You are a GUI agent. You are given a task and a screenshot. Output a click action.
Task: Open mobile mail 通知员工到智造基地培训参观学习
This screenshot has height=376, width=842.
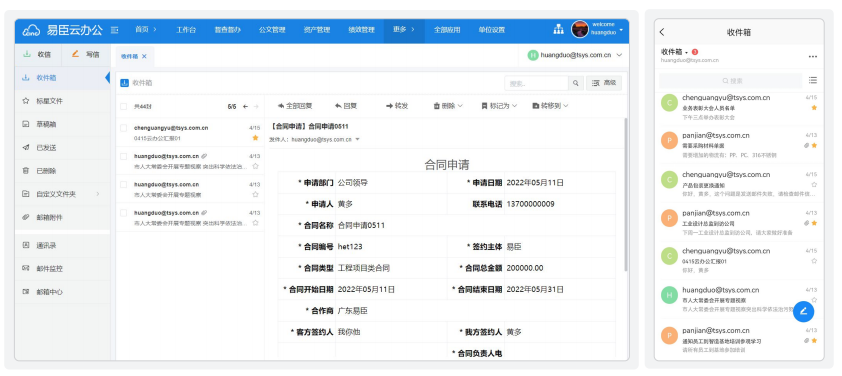(x=739, y=339)
